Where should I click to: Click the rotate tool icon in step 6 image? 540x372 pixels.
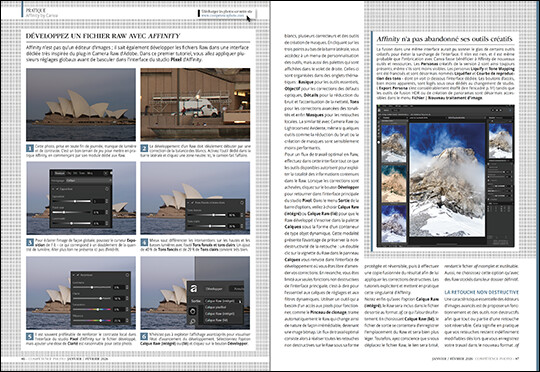click(x=193, y=310)
